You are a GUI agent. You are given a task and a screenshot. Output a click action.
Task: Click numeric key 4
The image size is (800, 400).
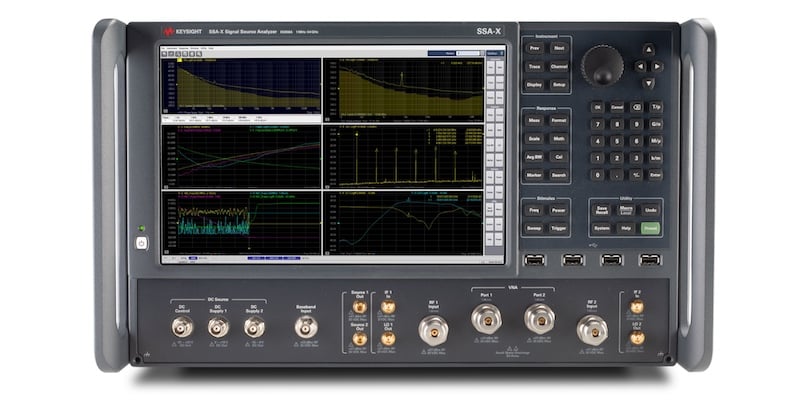pyautogui.click(x=597, y=141)
